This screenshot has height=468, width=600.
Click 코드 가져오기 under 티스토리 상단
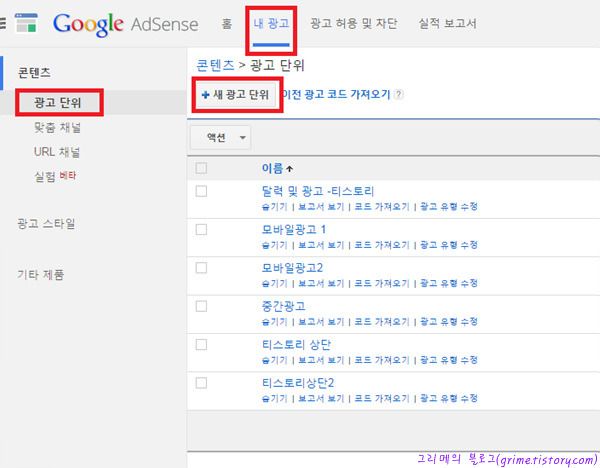tap(382, 360)
